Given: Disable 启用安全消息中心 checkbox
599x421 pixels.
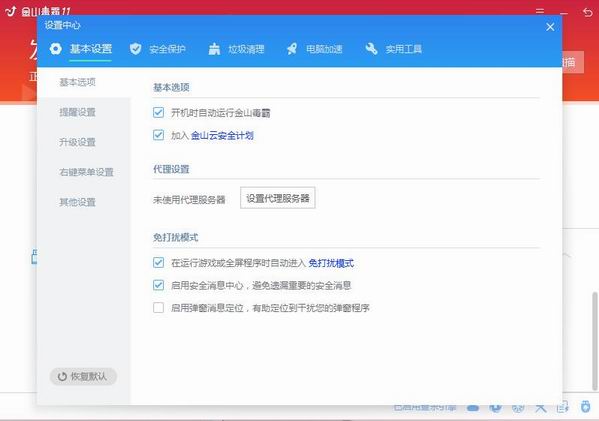Looking at the screenshot, I should click(x=159, y=285).
